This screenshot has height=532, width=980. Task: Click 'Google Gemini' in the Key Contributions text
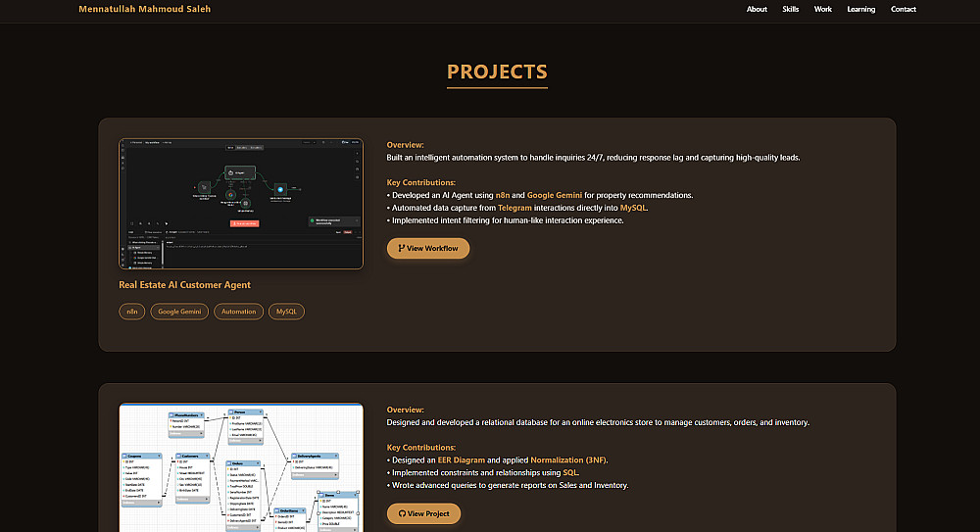tap(555, 196)
